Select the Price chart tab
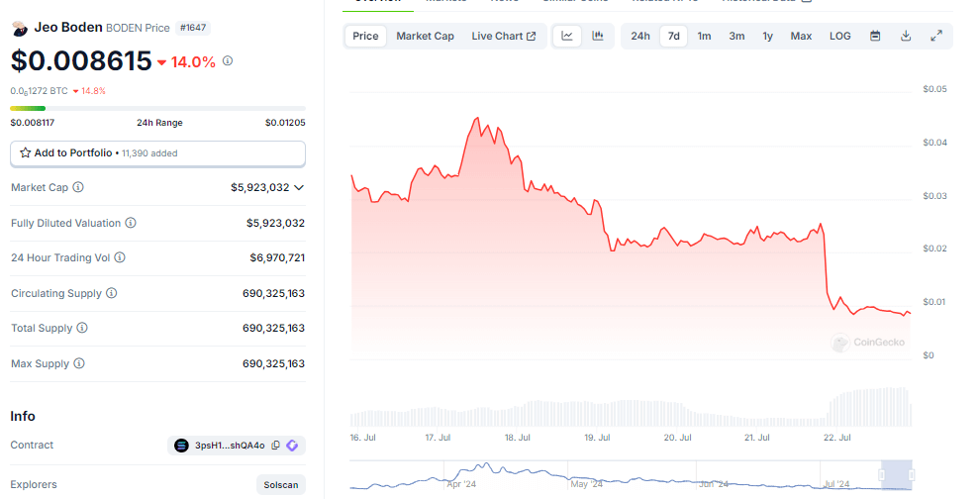The width and height of the screenshot is (980, 499). click(365, 37)
